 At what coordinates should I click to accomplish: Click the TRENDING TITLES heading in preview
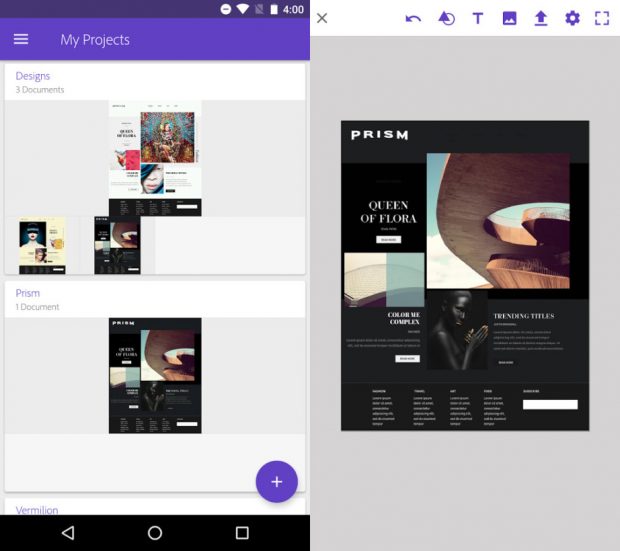tap(524, 316)
